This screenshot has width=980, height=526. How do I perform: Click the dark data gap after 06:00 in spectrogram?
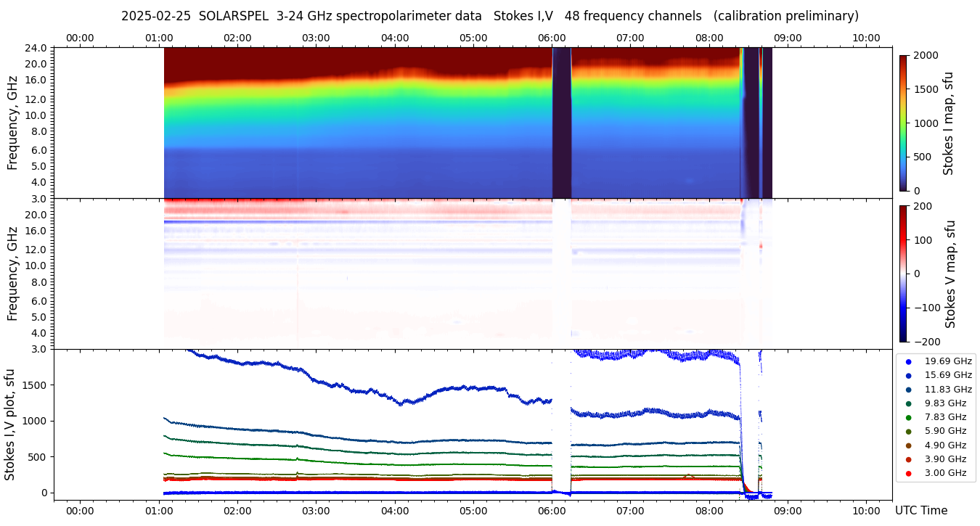click(x=561, y=123)
